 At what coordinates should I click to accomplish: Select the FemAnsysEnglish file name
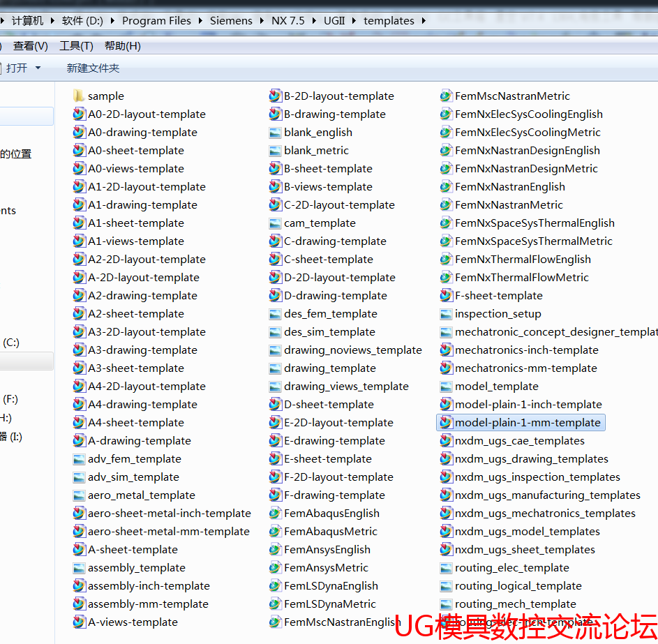327,550
